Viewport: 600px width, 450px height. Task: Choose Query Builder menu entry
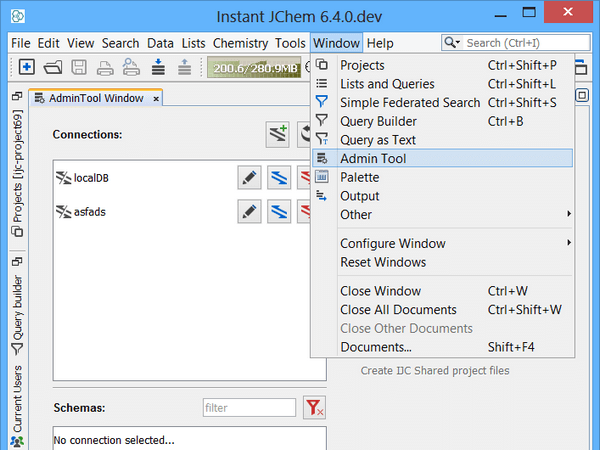pyautogui.click(x=378, y=122)
